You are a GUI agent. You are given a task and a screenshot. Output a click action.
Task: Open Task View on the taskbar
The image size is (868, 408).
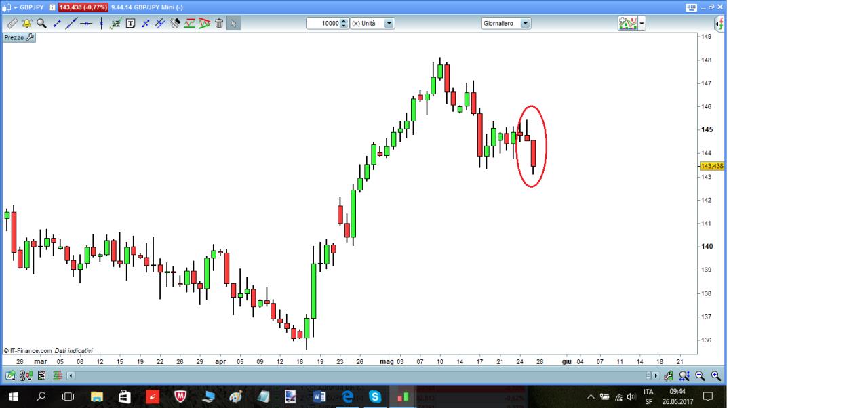[x=68, y=396]
